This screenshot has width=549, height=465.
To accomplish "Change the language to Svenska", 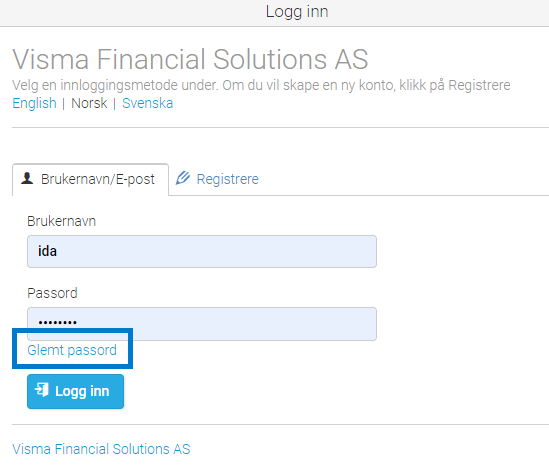I will 147,103.
